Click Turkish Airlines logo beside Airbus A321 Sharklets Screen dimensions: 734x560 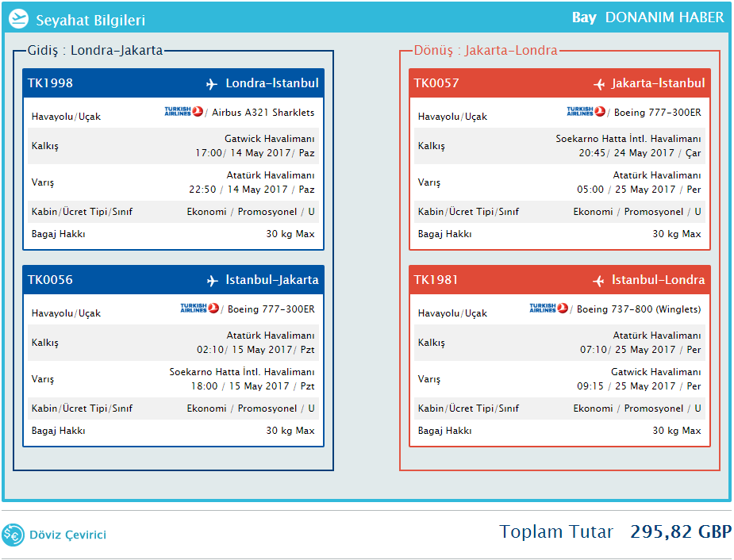[183, 111]
